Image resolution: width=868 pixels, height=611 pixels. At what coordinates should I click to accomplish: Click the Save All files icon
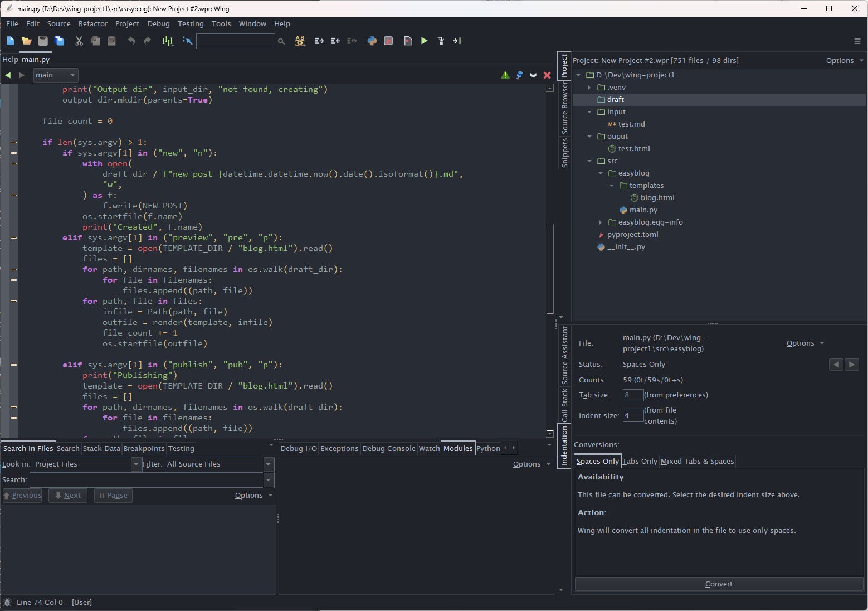click(60, 41)
